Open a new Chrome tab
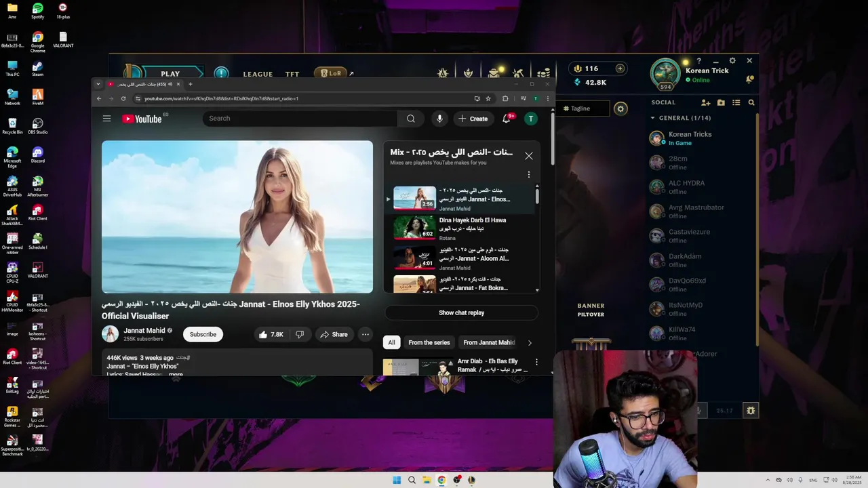The image size is (868, 488). [190, 84]
